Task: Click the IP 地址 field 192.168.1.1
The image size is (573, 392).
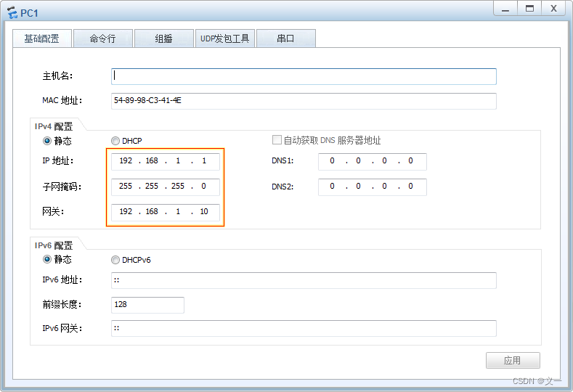Action: point(166,161)
